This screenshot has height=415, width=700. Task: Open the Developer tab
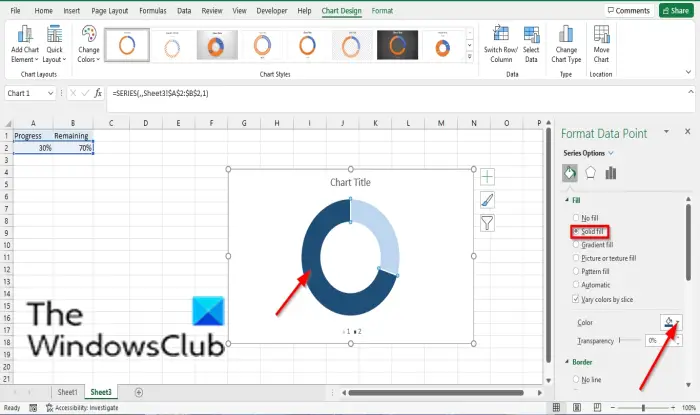tap(272, 11)
